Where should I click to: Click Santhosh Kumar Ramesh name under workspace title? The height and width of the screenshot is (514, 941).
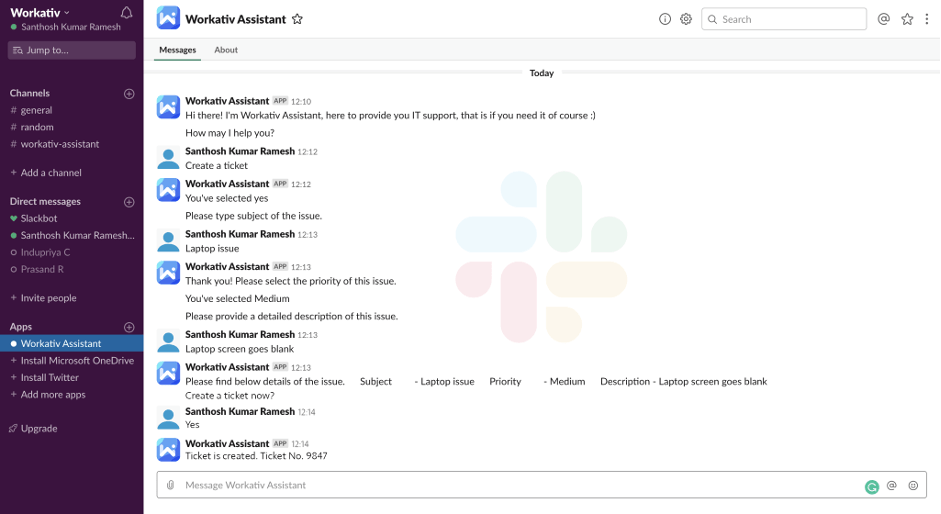tap(71, 27)
